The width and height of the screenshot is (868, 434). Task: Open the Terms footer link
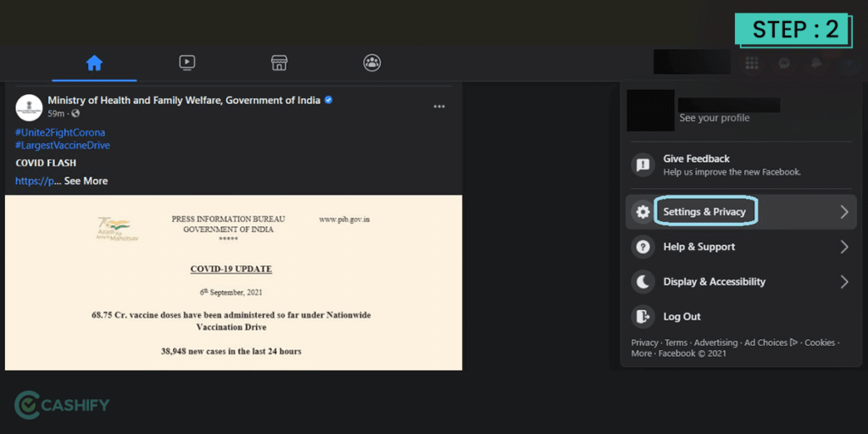tap(676, 342)
